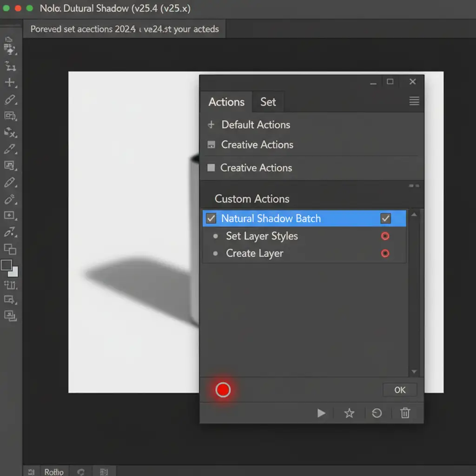Click the foreground color swatch
This screenshot has height=476, width=476.
[x=7, y=265]
